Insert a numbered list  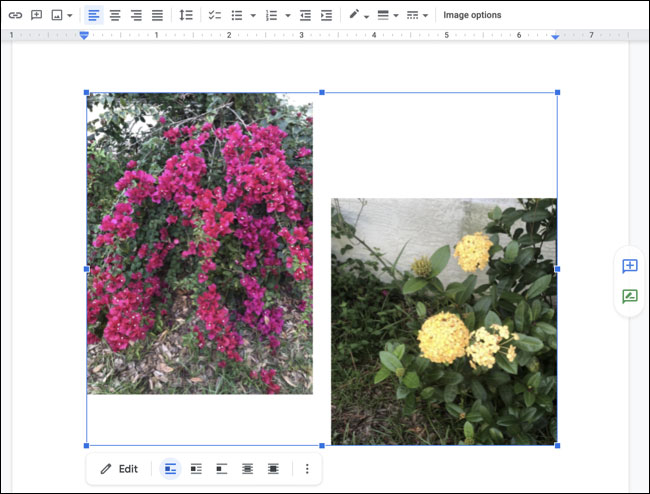tap(272, 15)
